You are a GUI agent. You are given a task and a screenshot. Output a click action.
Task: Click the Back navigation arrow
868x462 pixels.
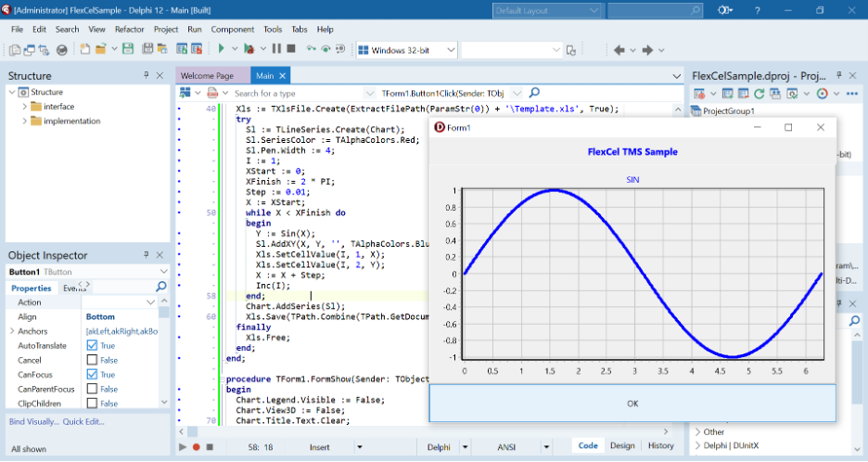[619, 50]
